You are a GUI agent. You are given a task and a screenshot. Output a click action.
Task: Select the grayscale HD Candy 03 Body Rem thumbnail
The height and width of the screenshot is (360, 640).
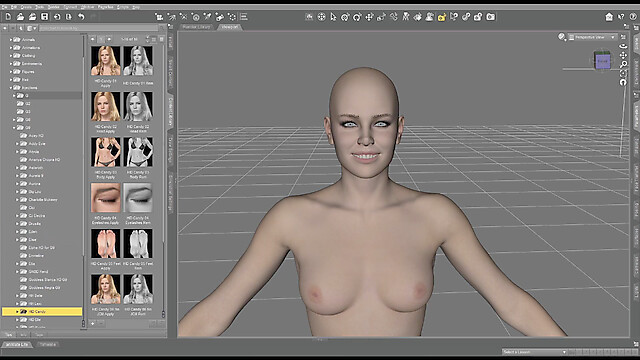click(x=138, y=152)
